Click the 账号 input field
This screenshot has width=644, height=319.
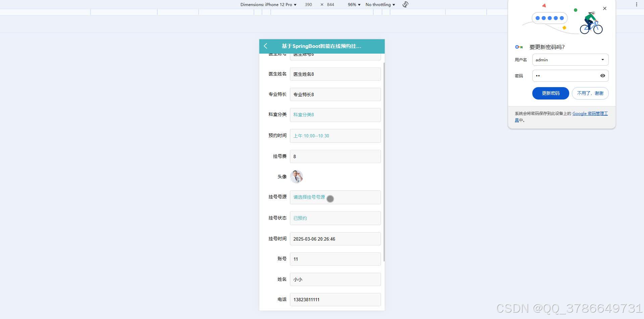[x=335, y=259]
